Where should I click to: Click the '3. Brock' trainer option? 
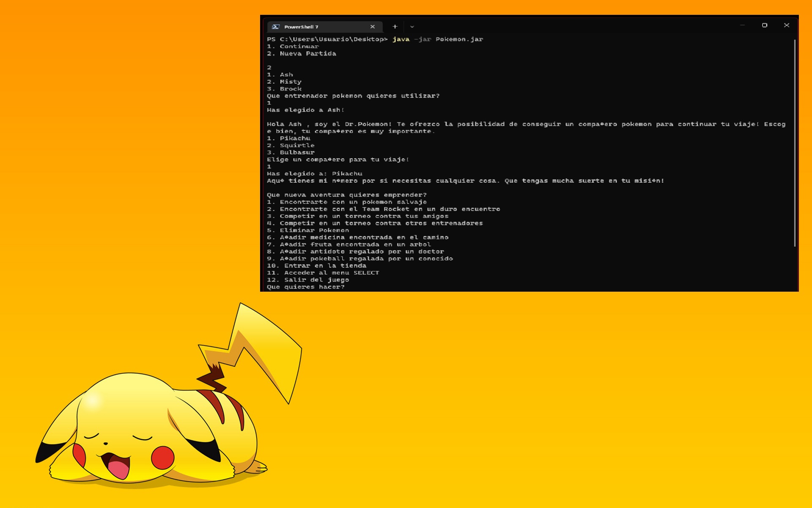tap(283, 88)
